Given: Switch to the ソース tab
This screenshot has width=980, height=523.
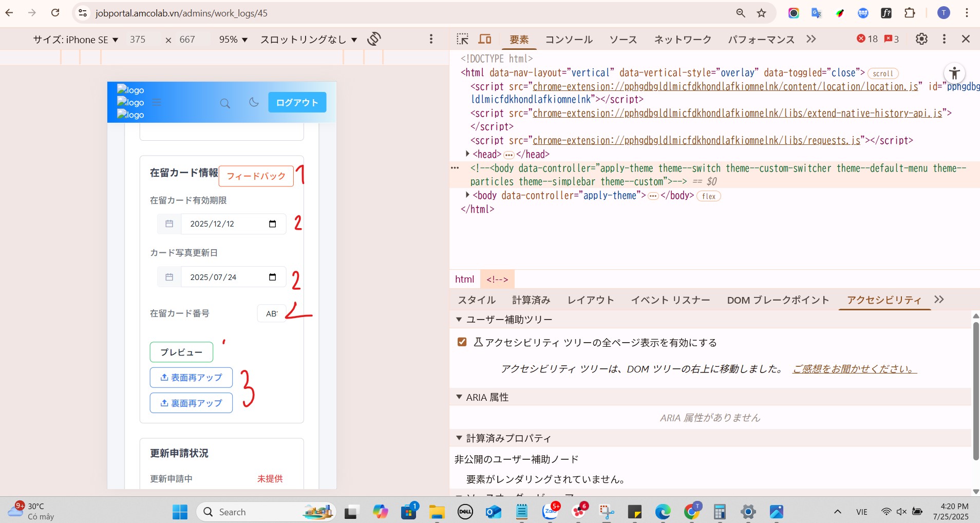Looking at the screenshot, I should click(623, 40).
